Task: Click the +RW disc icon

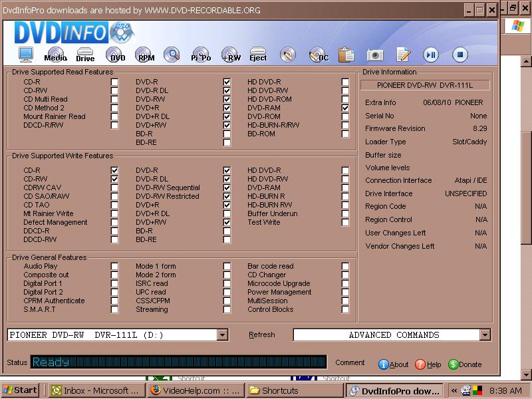Action: 231,55
